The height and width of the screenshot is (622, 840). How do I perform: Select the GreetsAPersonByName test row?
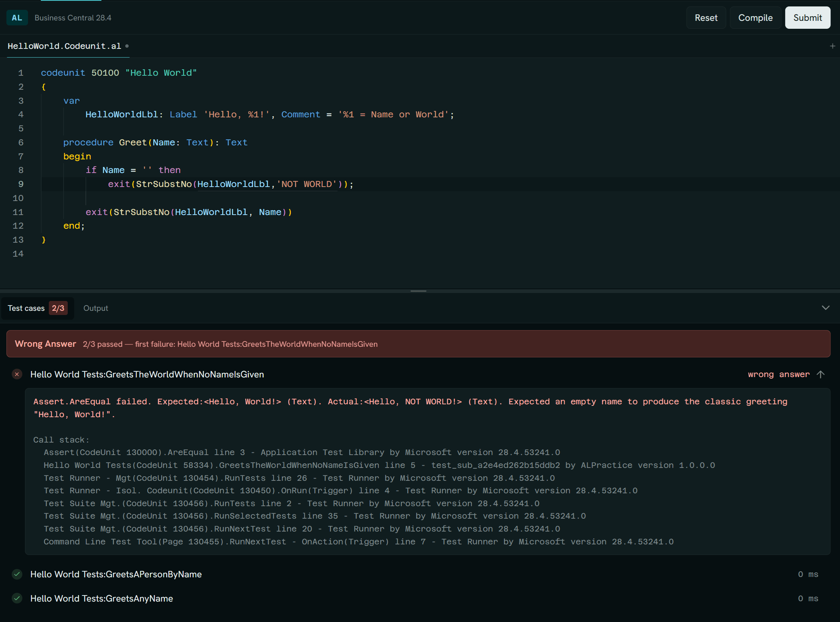click(x=418, y=574)
